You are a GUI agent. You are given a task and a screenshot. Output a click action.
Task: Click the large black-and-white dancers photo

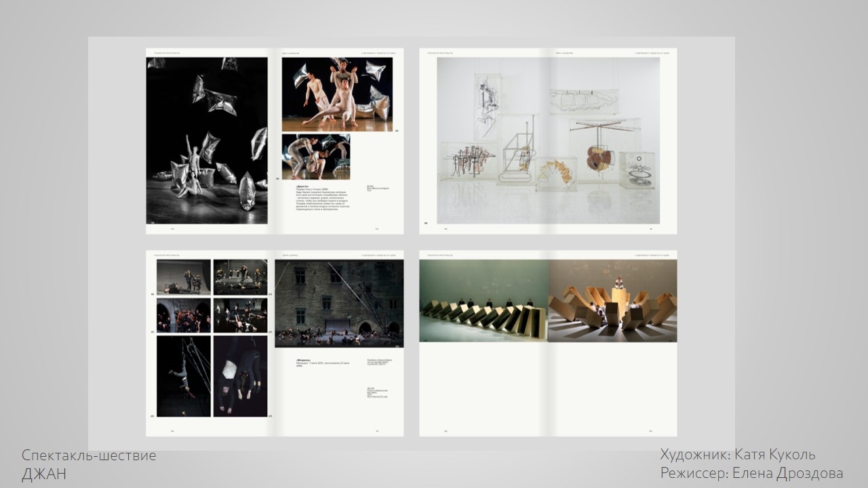click(x=207, y=140)
